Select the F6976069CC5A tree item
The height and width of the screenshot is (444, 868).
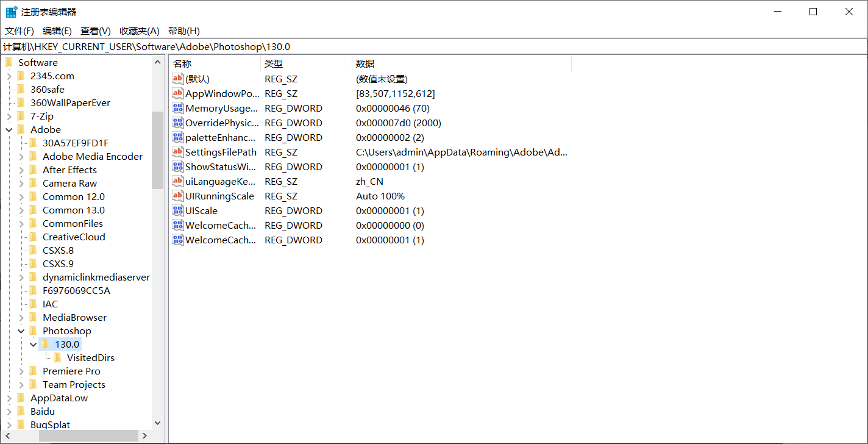click(76, 290)
